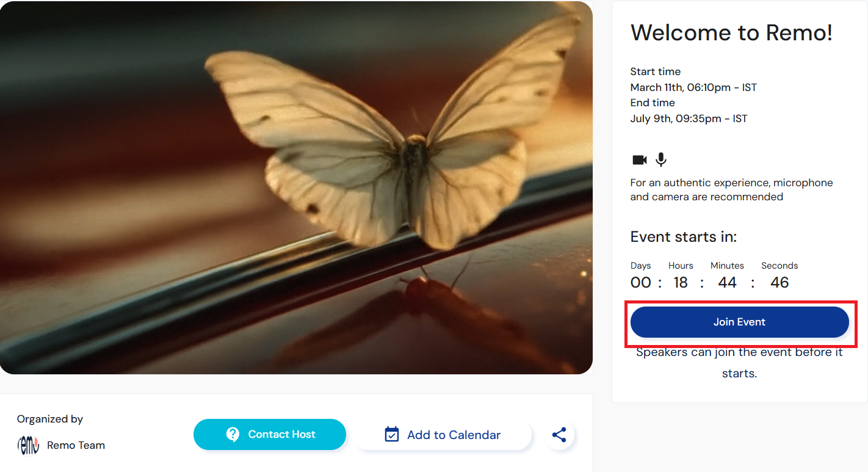
Task: Click the question mark icon on Contact Host
Action: (x=233, y=434)
